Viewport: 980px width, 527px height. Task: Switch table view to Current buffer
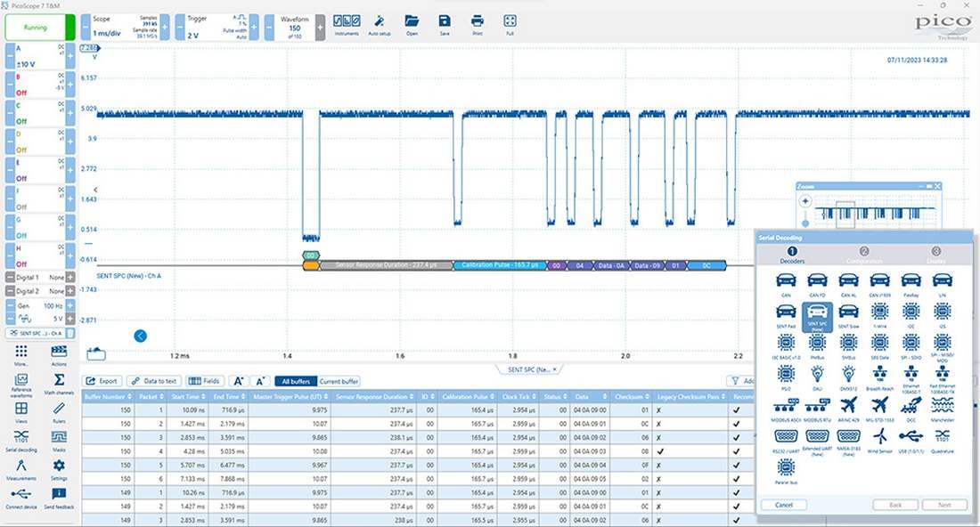click(x=339, y=381)
